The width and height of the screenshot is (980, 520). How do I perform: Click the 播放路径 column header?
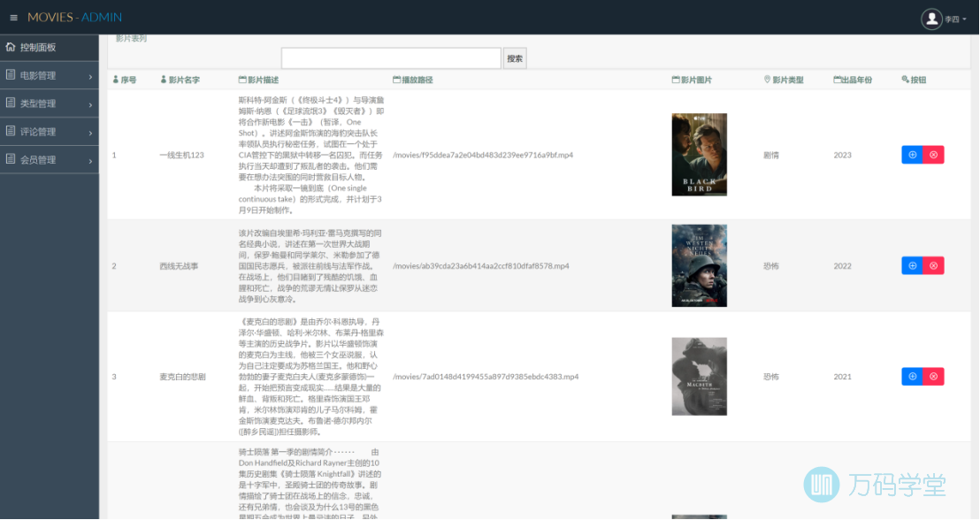click(x=412, y=80)
